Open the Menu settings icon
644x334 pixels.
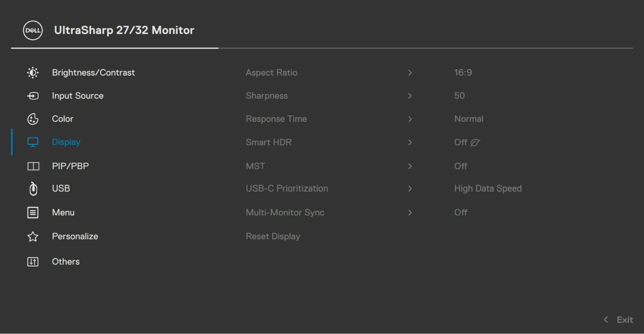point(33,212)
